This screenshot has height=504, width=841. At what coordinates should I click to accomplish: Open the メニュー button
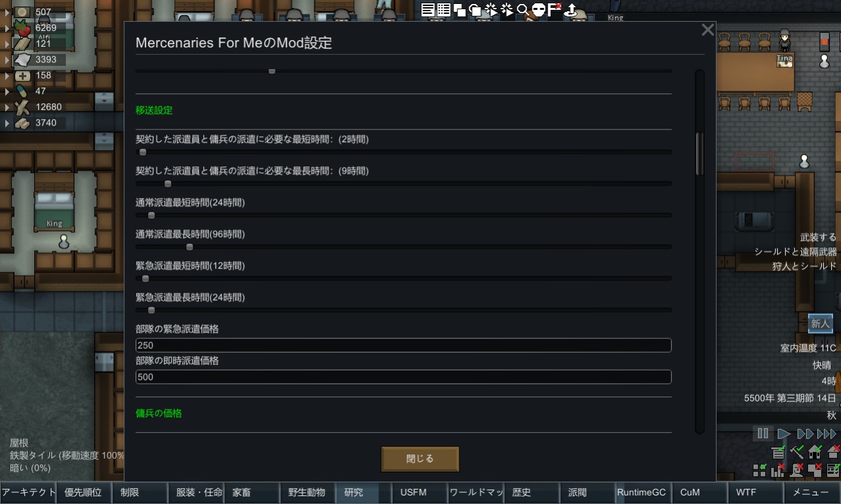point(811,492)
